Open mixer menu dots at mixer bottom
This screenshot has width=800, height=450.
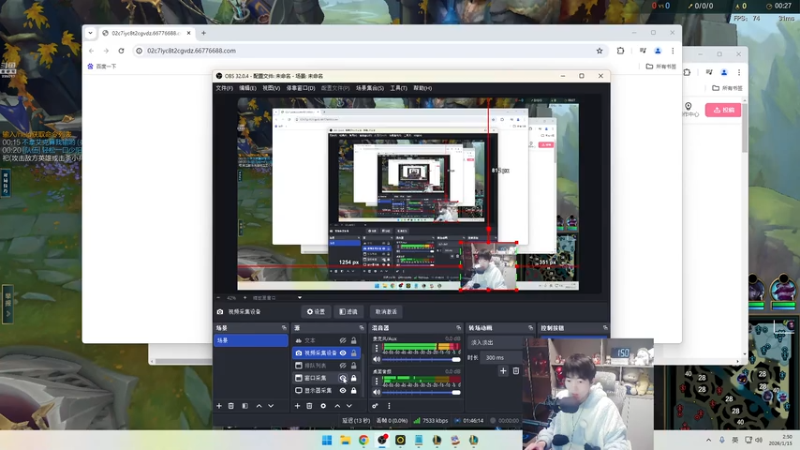(x=389, y=406)
